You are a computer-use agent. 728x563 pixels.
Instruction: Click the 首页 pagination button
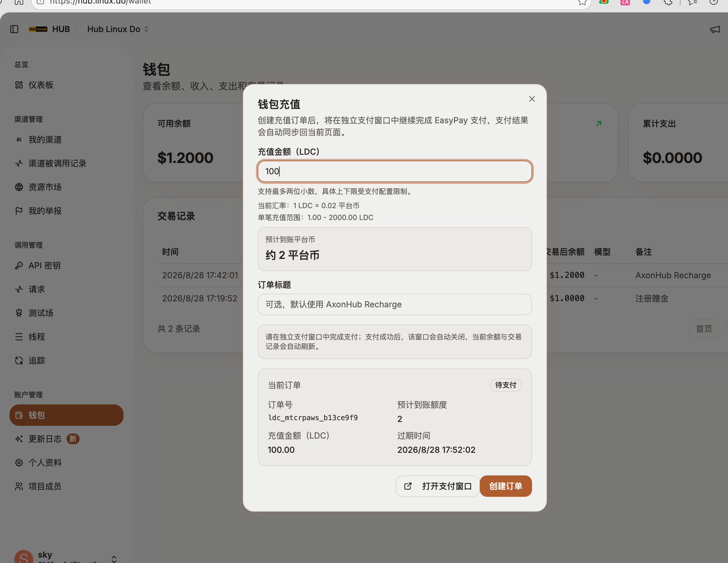[704, 329]
